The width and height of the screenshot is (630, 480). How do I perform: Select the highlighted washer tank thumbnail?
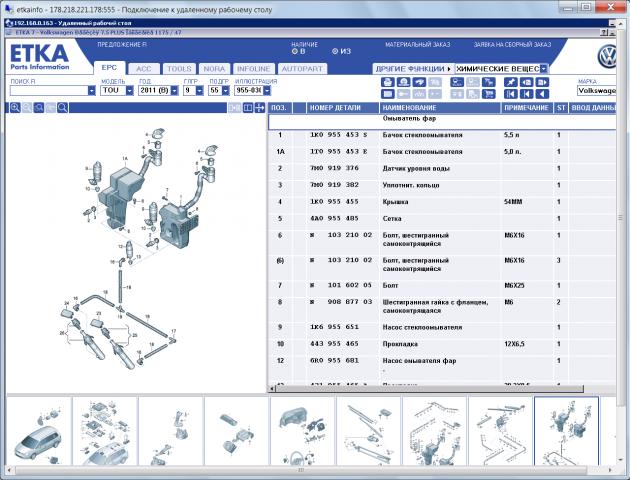pyautogui.click(x=566, y=431)
